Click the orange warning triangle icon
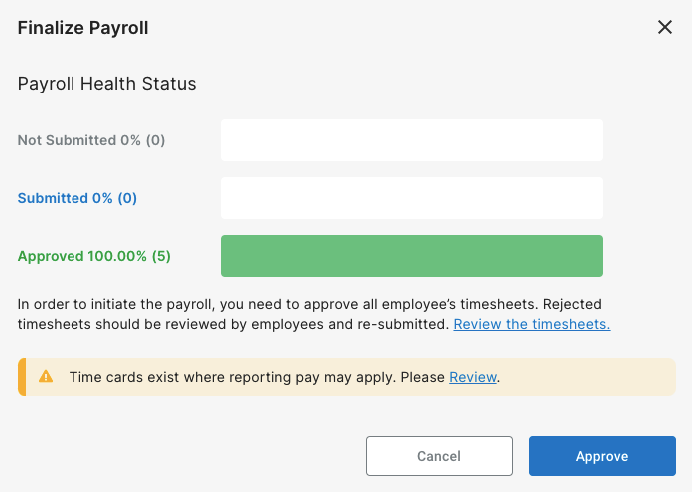Screen dimensions: 692x492 46,376
